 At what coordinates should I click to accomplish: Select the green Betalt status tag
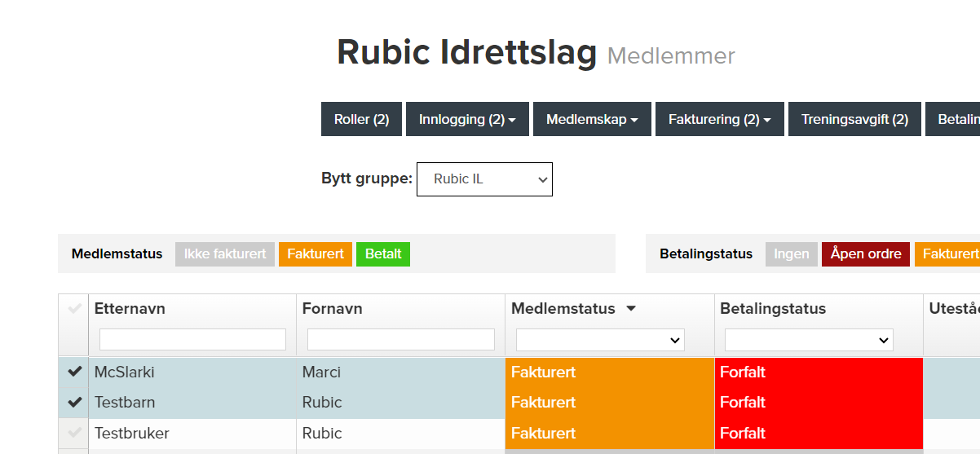pyautogui.click(x=383, y=254)
